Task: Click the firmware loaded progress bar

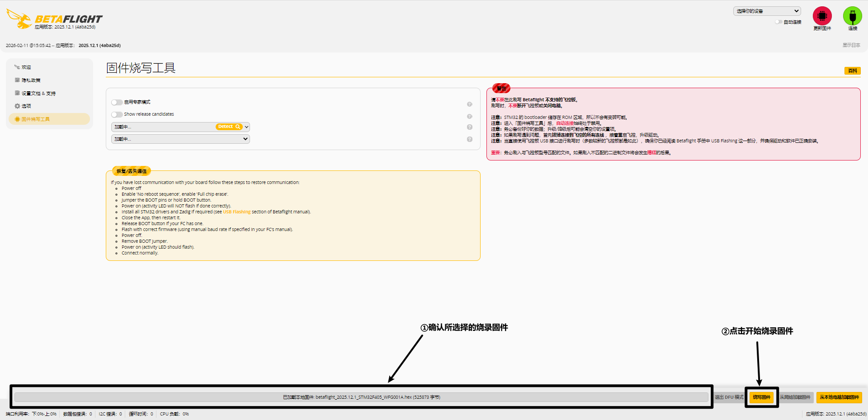Action: click(361, 397)
